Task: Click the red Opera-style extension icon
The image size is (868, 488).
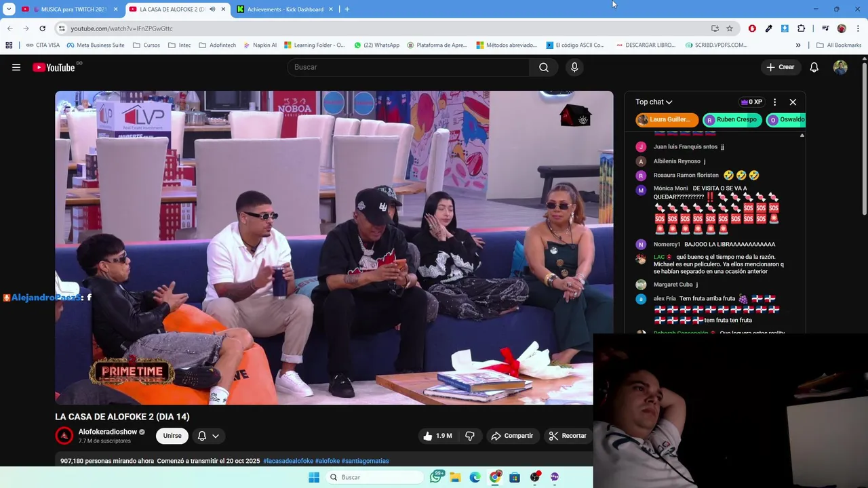Action: click(x=752, y=28)
